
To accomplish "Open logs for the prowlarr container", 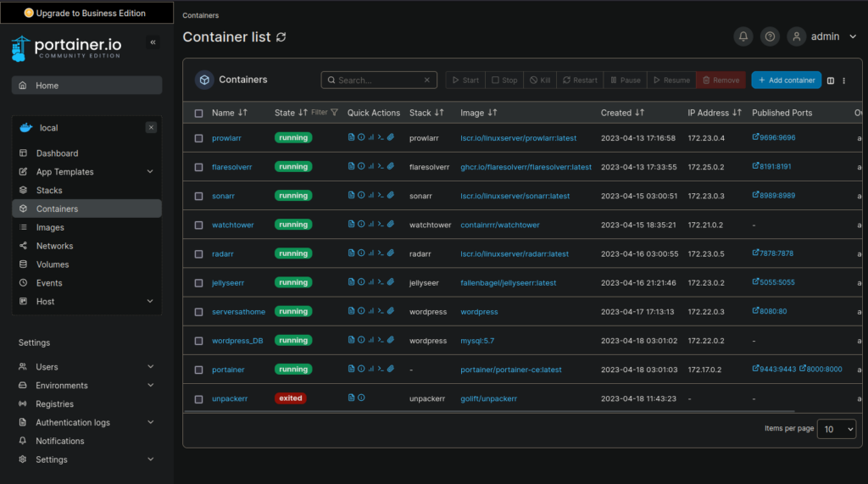I will [351, 137].
